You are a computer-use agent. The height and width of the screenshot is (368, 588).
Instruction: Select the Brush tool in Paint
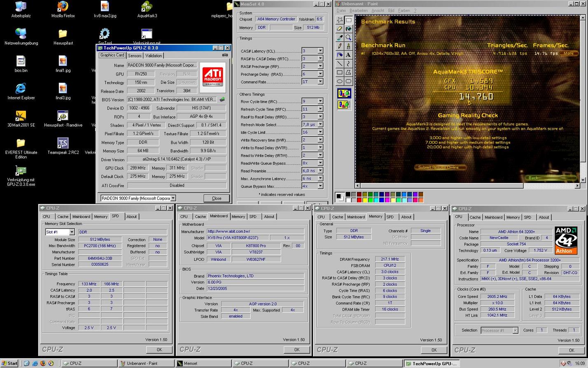348,46
